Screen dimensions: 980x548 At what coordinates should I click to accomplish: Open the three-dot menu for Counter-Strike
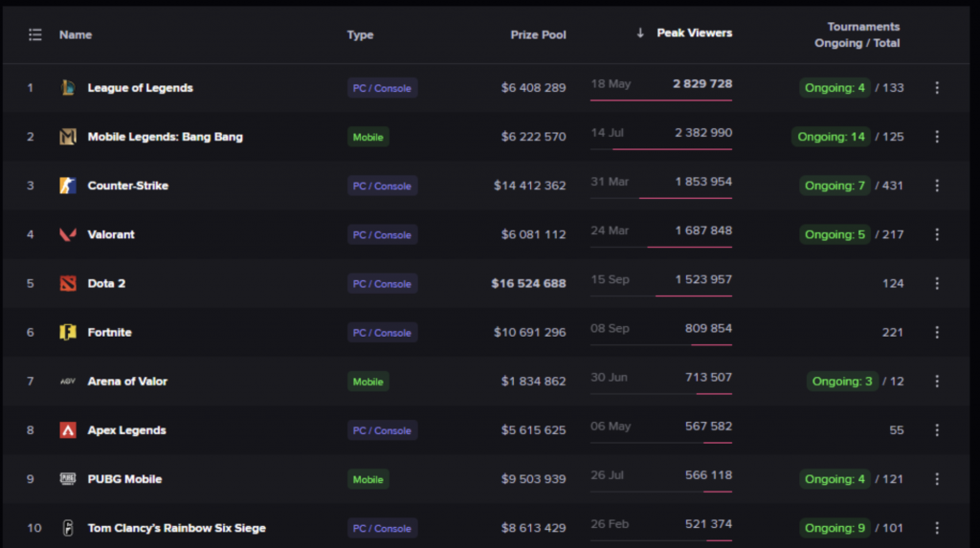coord(937,186)
